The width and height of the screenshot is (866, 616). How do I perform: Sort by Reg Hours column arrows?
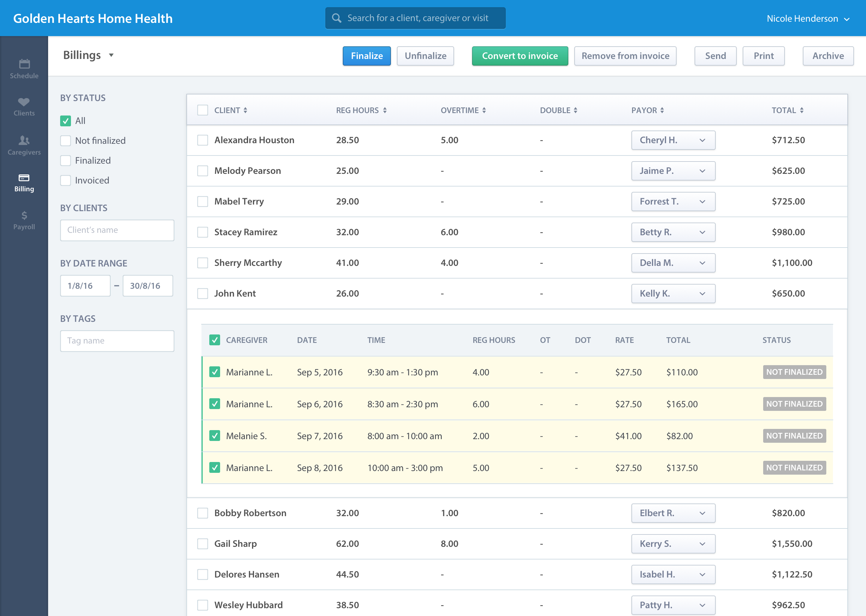click(385, 110)
